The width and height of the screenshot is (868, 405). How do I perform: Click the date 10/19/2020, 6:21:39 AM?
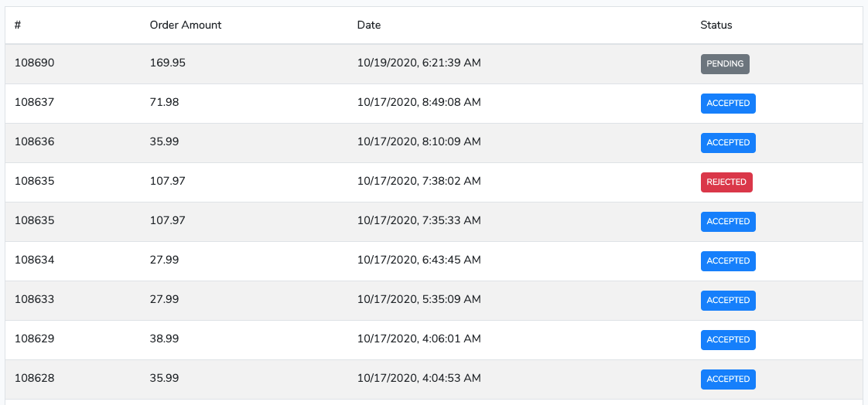[x=419, y=63]
